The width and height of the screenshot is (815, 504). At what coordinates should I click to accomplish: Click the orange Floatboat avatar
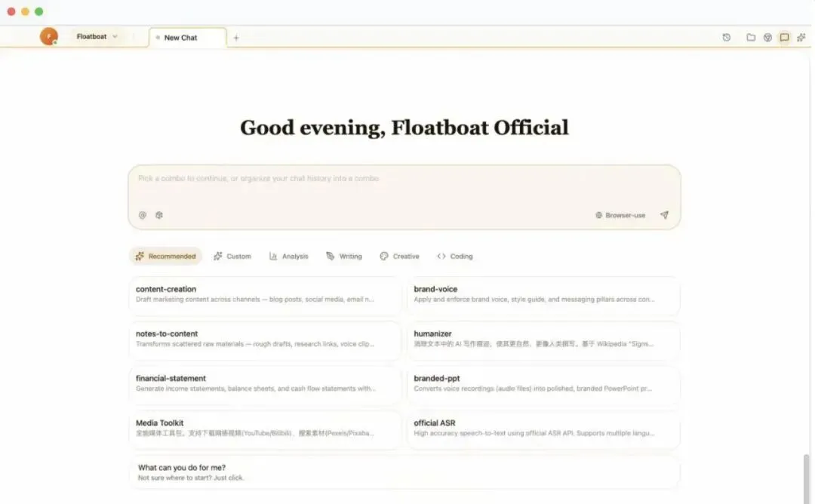click(49, 36)
